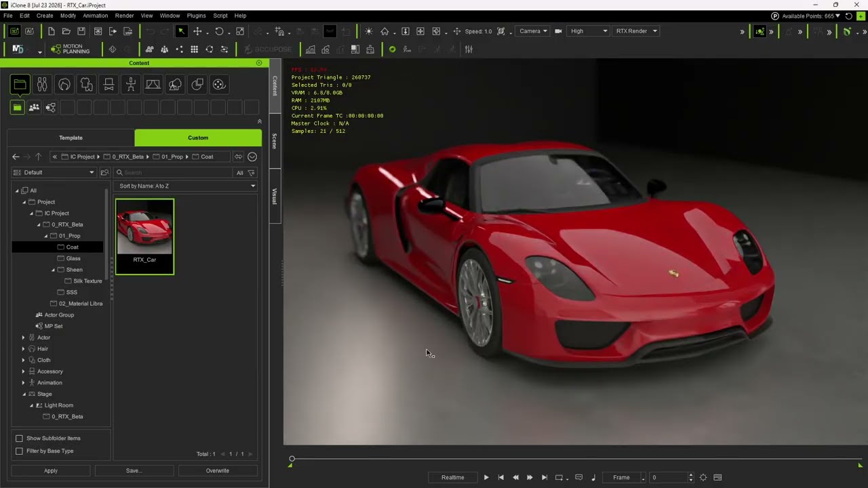This screenshot has height=488, width=868.
Task: Toggle the green circle indicator in toolbar
Action: (x=392, y=49)
